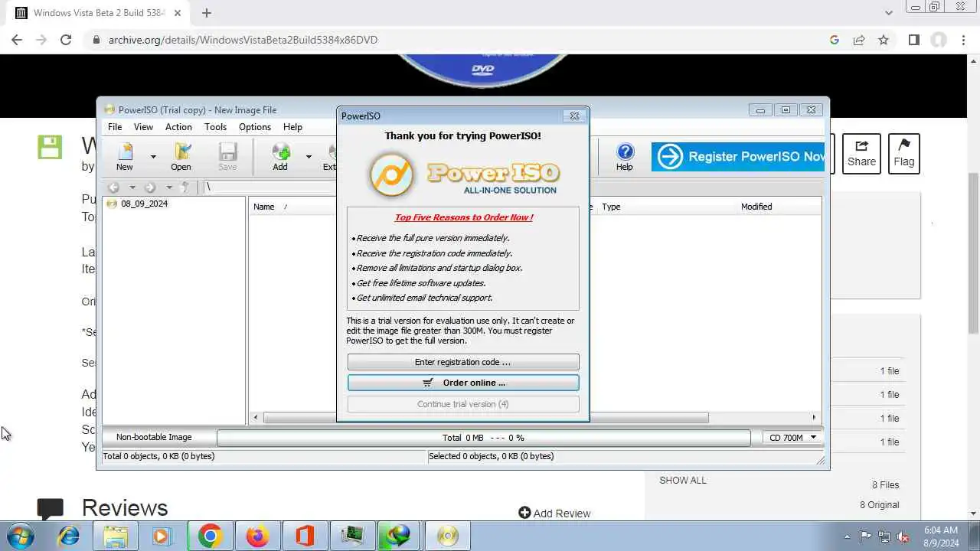The height and width of the screenshot is (551, 980).
Task: Click the path address field in PowerISO
Action: coord(268,187)
